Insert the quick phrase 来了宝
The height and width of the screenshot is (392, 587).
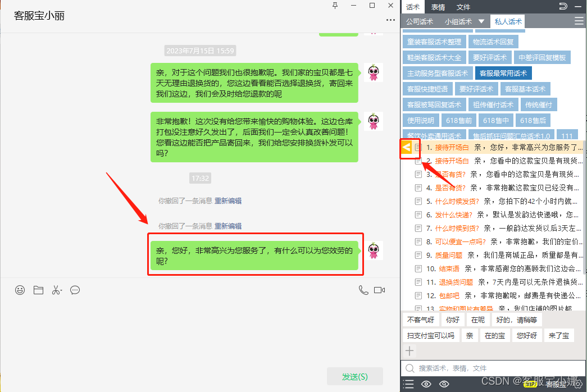click(x=558, y=336)
